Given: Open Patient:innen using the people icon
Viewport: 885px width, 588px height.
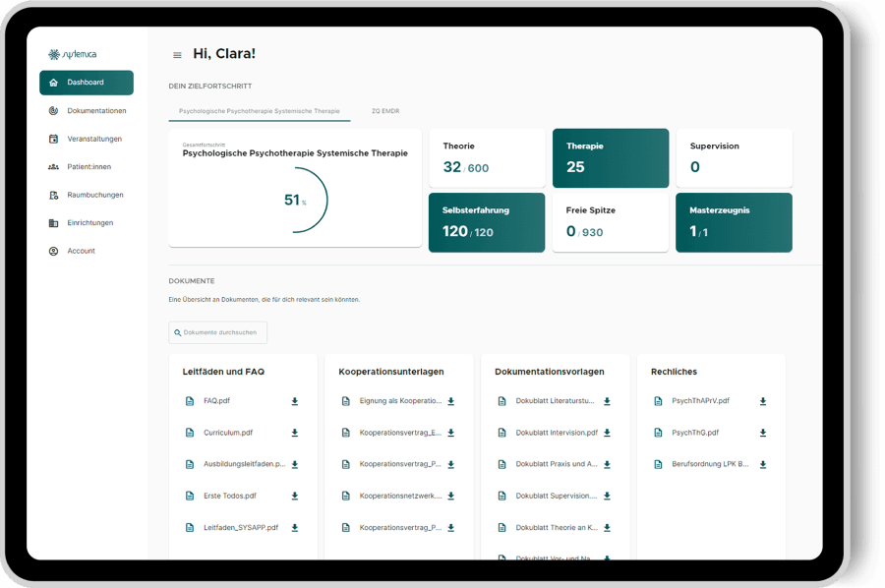Looking at the screenshot, I should pos(54,166).
